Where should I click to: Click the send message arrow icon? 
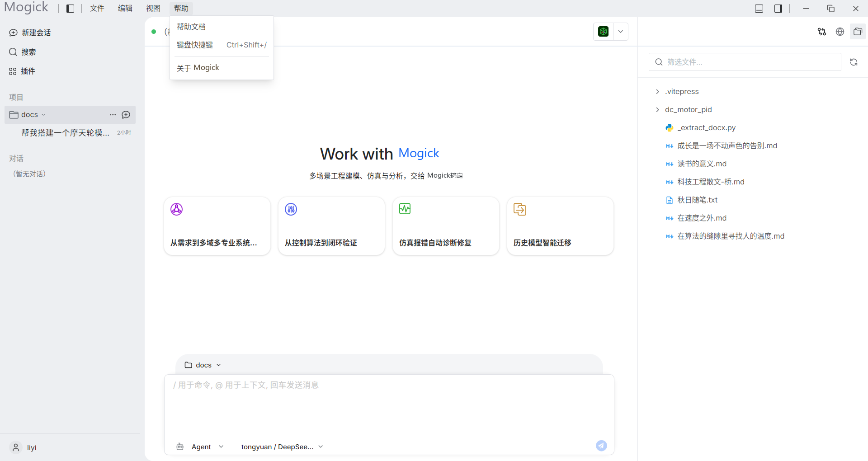tap(601, 446)
